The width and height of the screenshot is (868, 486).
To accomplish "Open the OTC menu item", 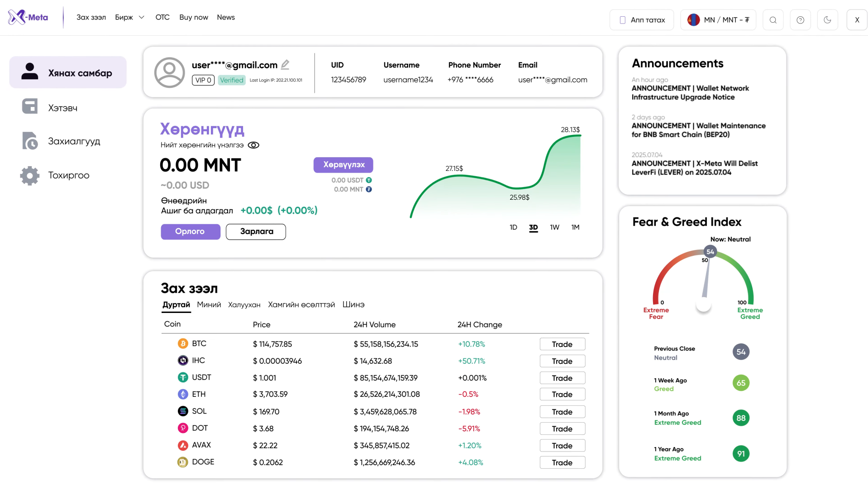I will tap(162, 17).
